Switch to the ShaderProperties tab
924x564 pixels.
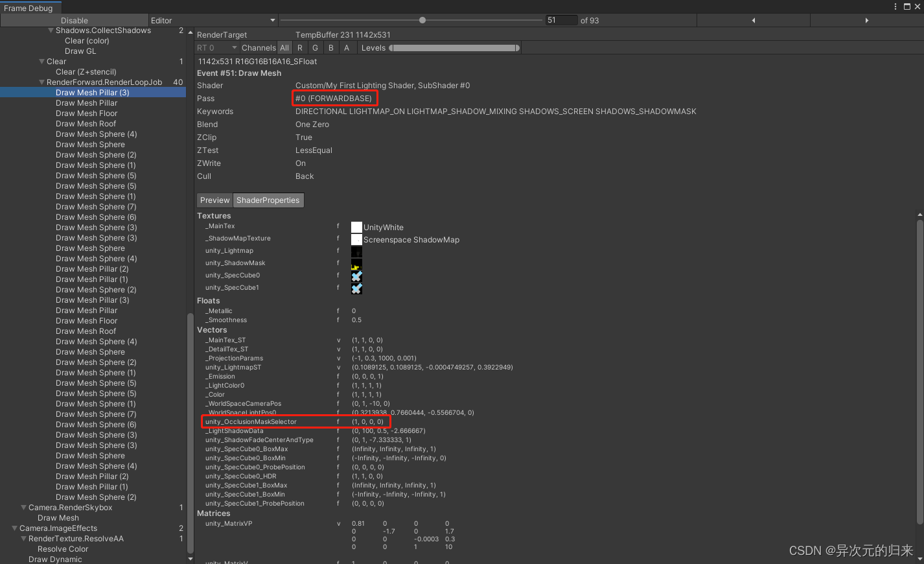(x=268, y=200)
